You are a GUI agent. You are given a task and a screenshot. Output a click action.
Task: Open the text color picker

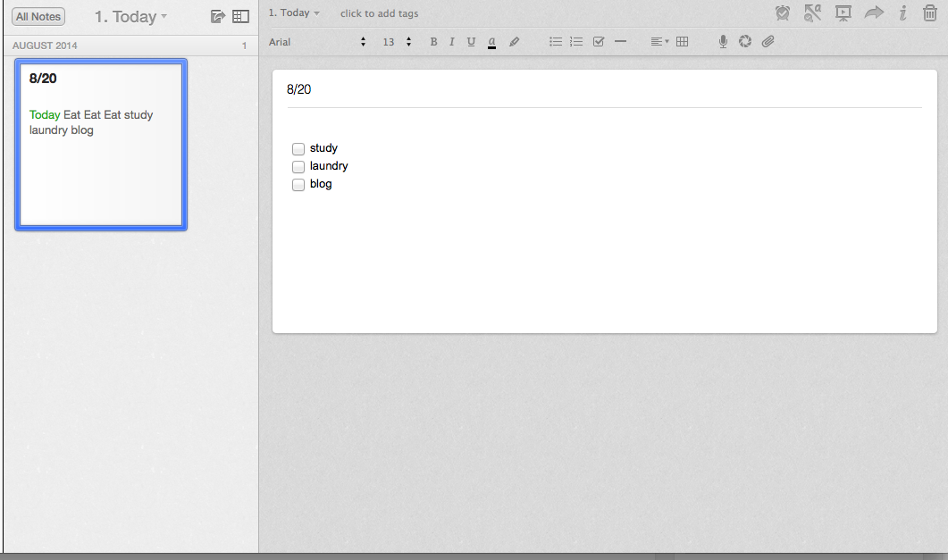point(491,42)
